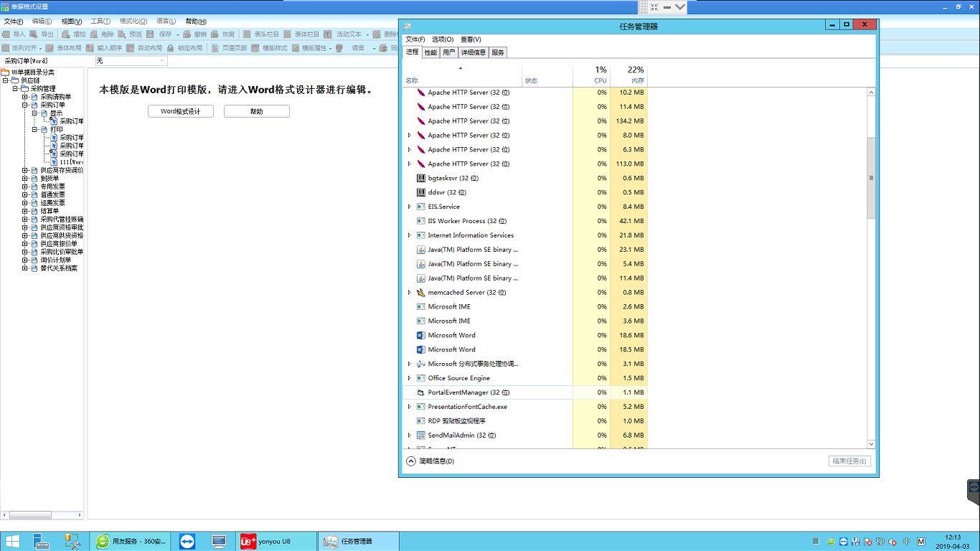Sort processes by 名称 column header
980x551 pixels.
coord(463,75)
